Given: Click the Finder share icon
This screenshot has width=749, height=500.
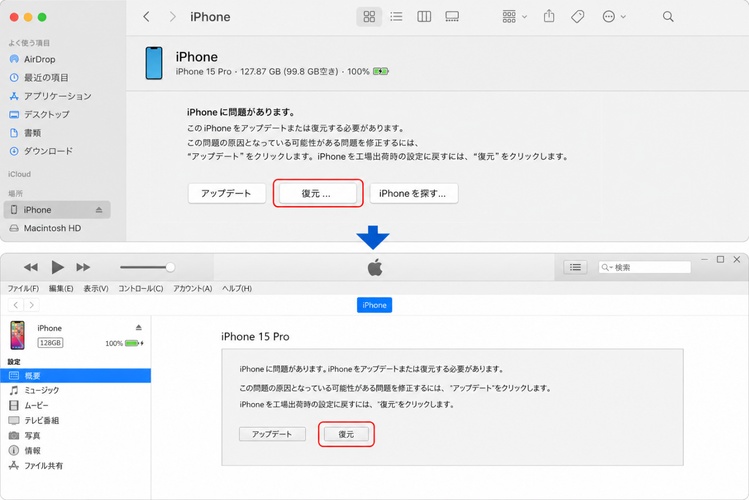Looking at the screenshot, I should [549, 16].
